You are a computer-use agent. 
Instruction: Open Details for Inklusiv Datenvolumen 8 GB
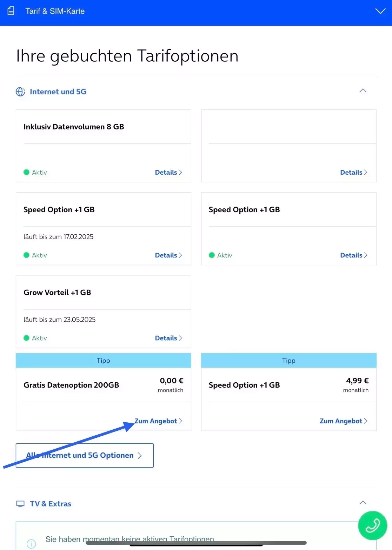point(168,172)
